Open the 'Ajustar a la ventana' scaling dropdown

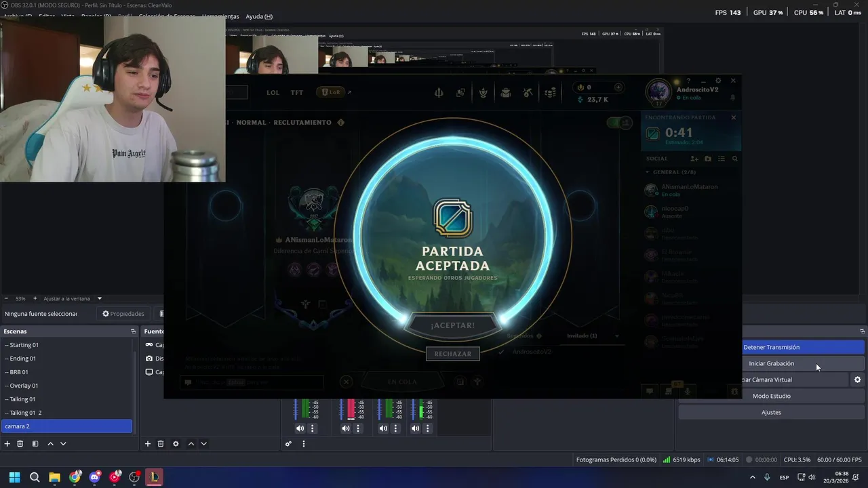(73, 298)
